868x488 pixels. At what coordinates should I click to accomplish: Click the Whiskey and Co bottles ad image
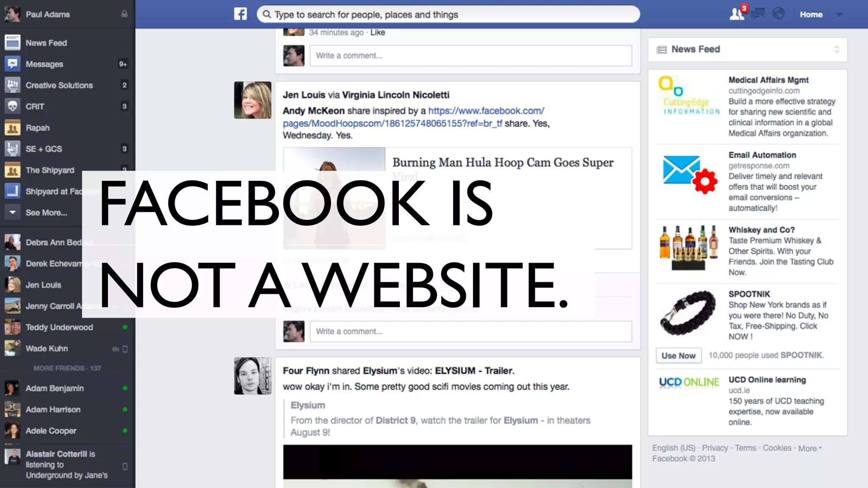point(689,248)
